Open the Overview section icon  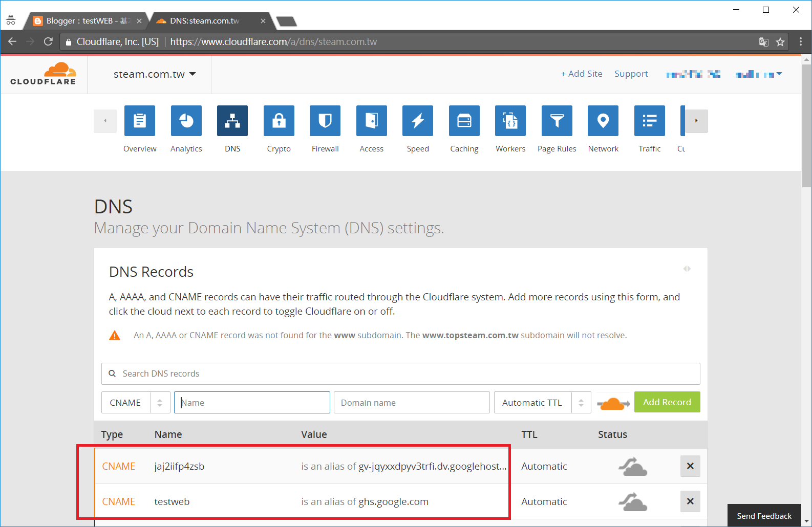(140, 121)
